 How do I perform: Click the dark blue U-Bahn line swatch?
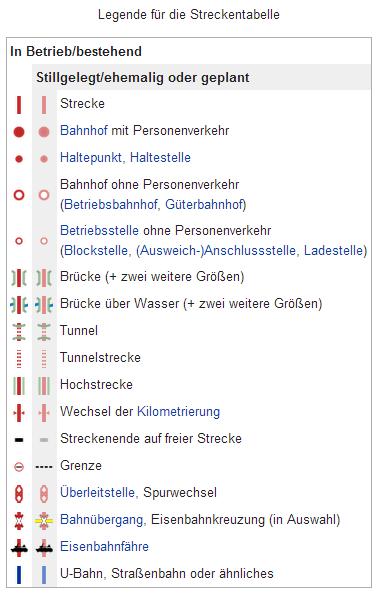coord(19,574)
